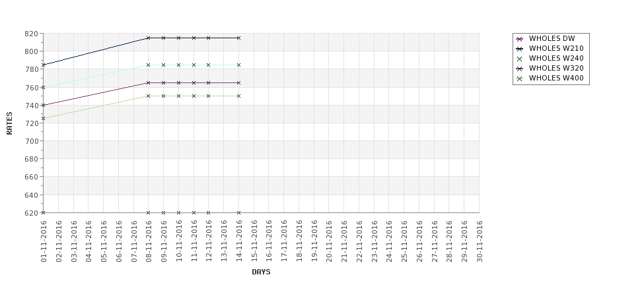Click the WHOLES W210 legend marker icon
644x283 pixels.
tap(519, 49)
